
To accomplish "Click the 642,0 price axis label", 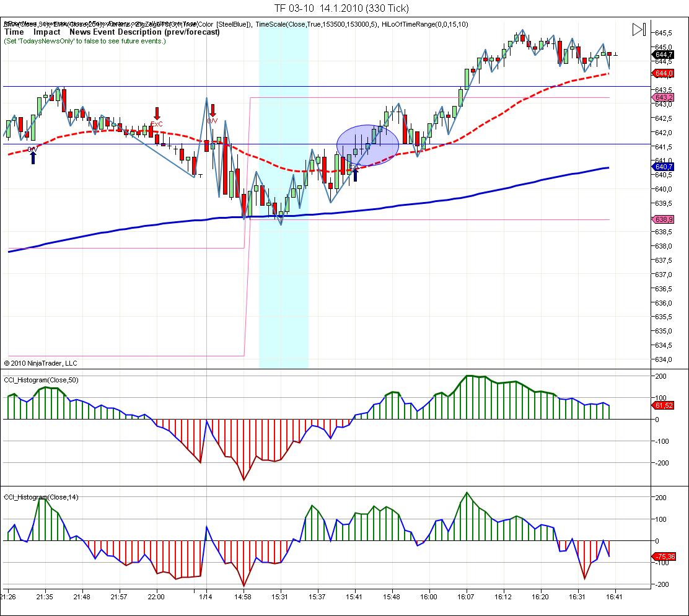I will click(x=664, y=132).
